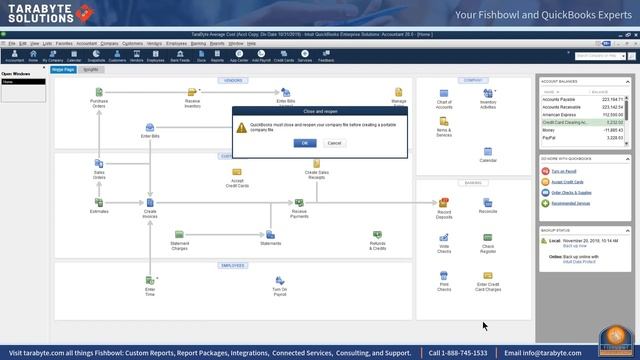This screenshot has height=360, width=640.
Task: Open the Reports menu in the menu bar
Action: (217, 43)
